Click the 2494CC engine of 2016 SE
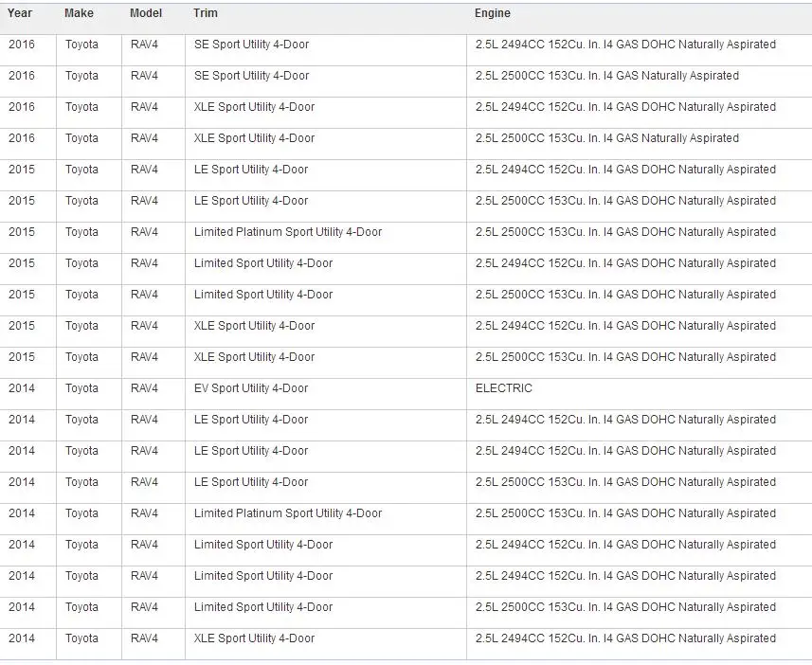Viewport: 812px width, 665px height. click(625, 44)
